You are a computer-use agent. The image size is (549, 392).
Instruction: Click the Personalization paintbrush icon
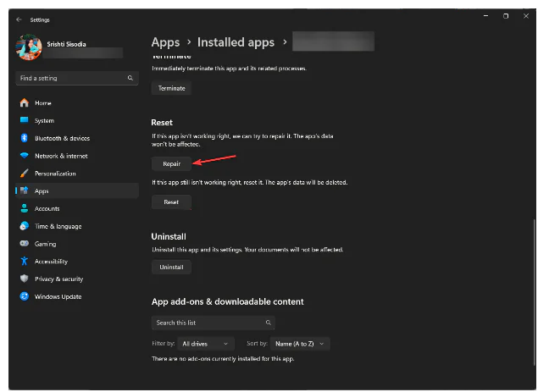(25, 174)
